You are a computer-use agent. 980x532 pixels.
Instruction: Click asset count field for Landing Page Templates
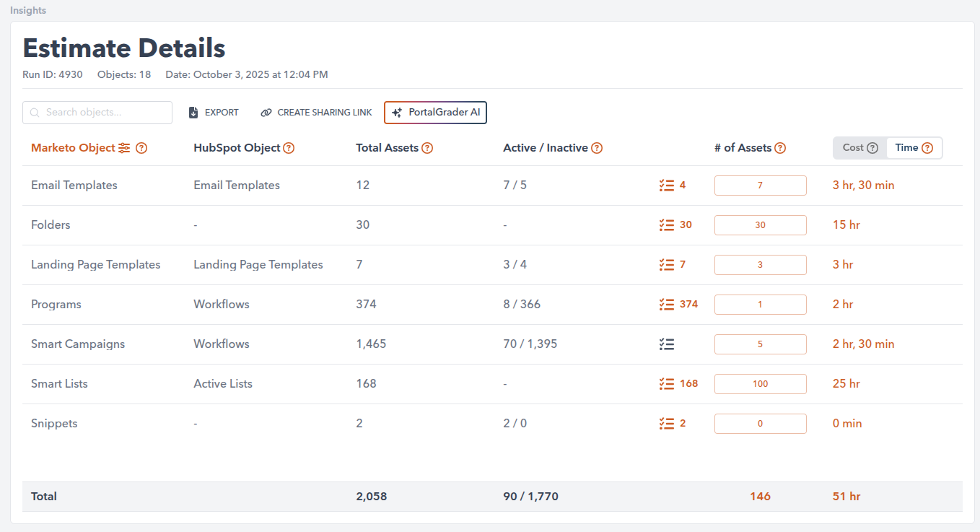(x=760, y=265)
